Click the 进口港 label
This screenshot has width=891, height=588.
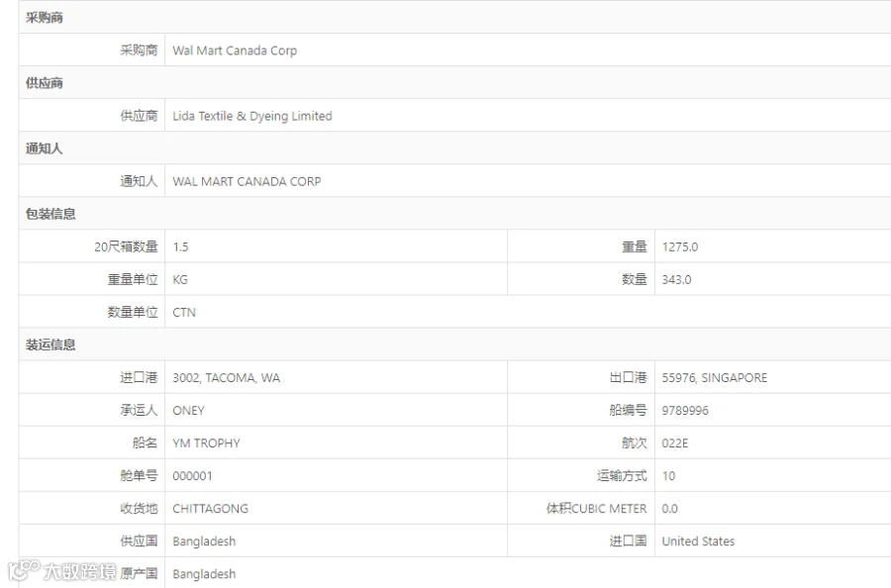tap(139, 378)
